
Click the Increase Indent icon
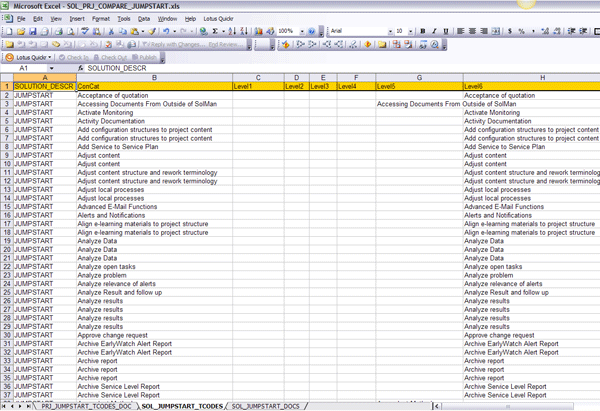tap(583, 31)
